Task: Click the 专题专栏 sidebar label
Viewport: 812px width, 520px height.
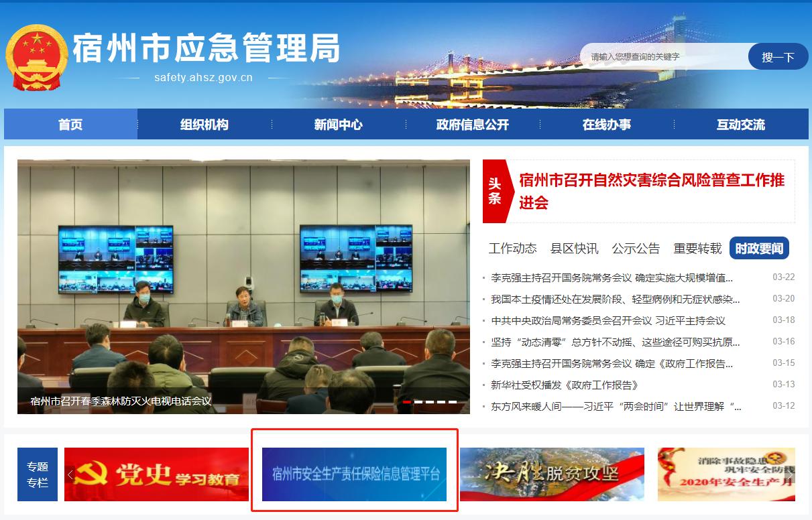Action: click(37, 473)
